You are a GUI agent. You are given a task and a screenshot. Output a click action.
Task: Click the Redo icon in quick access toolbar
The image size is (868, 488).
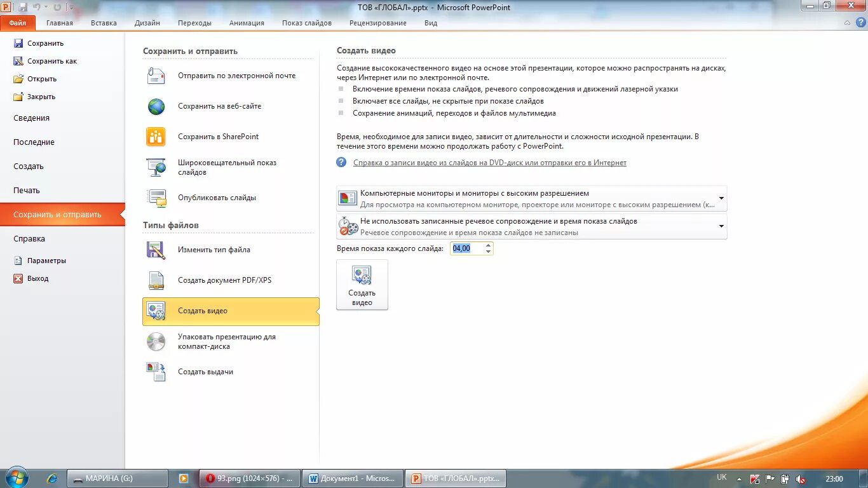[57, 7]
